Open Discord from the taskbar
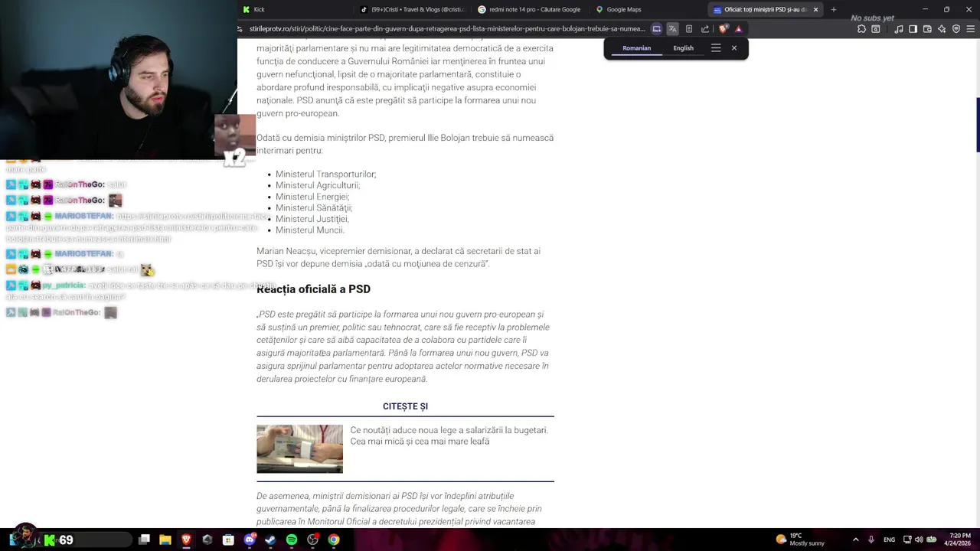 pos(250,540)
